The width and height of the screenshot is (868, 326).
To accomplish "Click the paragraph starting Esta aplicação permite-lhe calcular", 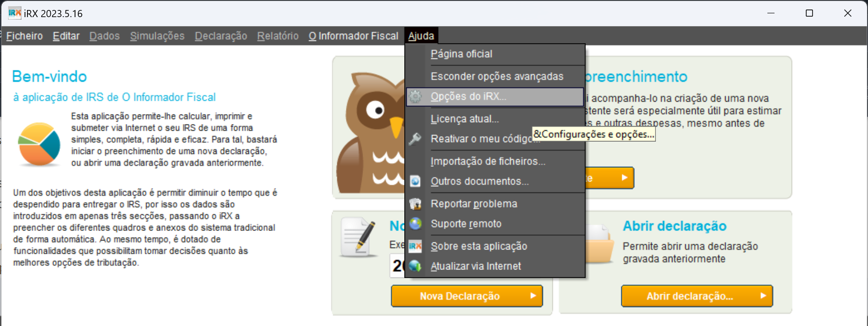I will pyautogui.click(x=174, y=140).
